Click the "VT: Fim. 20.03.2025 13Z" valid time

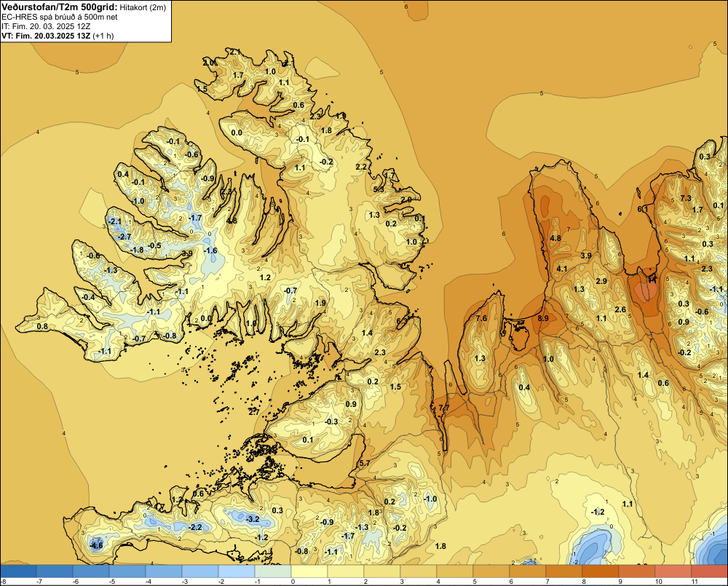(x=46, y=36)
